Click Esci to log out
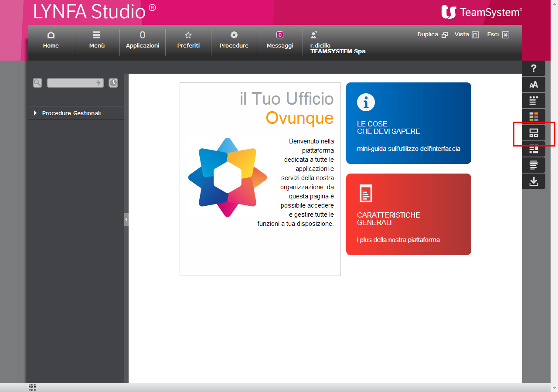558x392 pixels. point(498,34)
